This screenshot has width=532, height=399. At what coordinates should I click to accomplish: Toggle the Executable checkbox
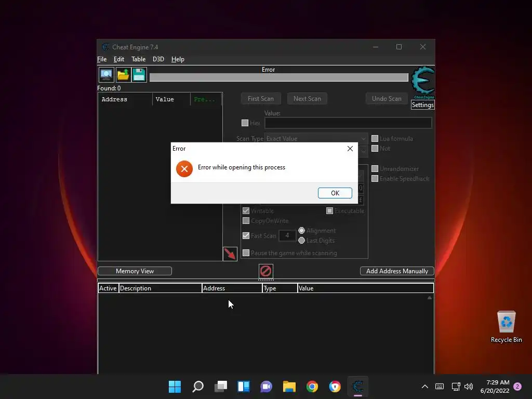329,211
